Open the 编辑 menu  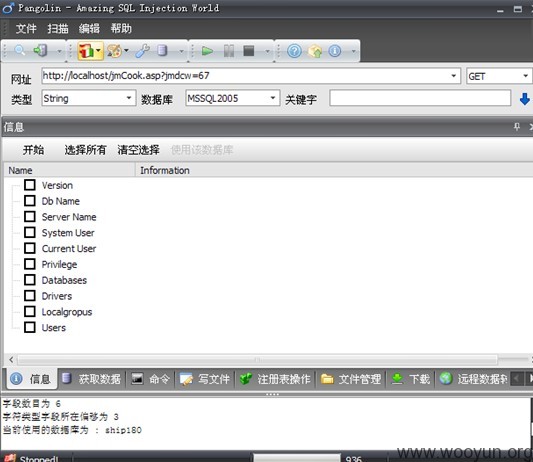point(89,29)
